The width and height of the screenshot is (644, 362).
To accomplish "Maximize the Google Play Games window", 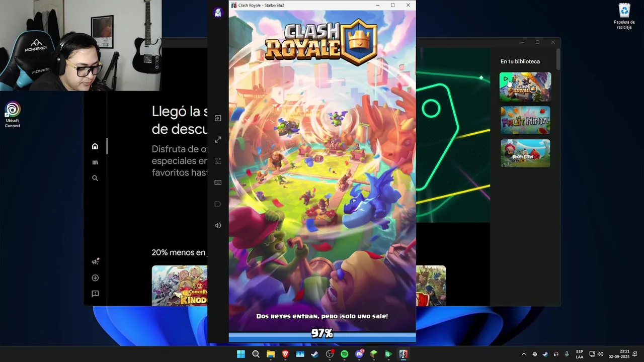I will (537, 42).
